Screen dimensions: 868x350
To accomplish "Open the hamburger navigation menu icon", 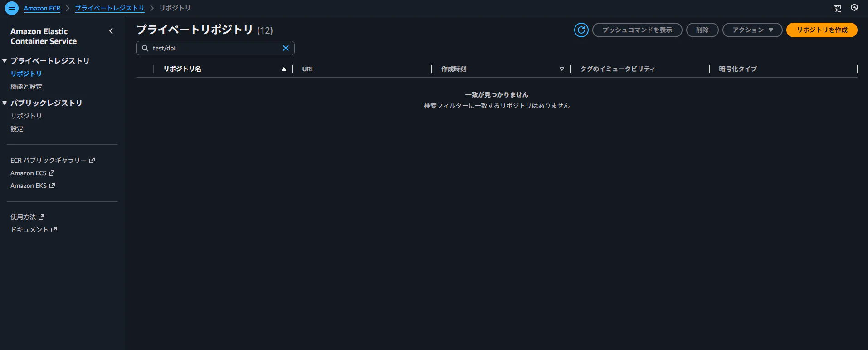I will pos(12,8).
